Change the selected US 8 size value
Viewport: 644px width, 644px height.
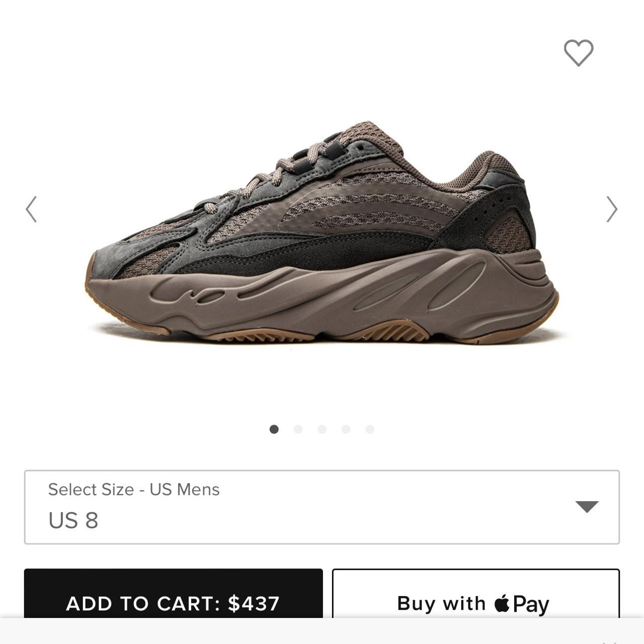pos(73,521)
